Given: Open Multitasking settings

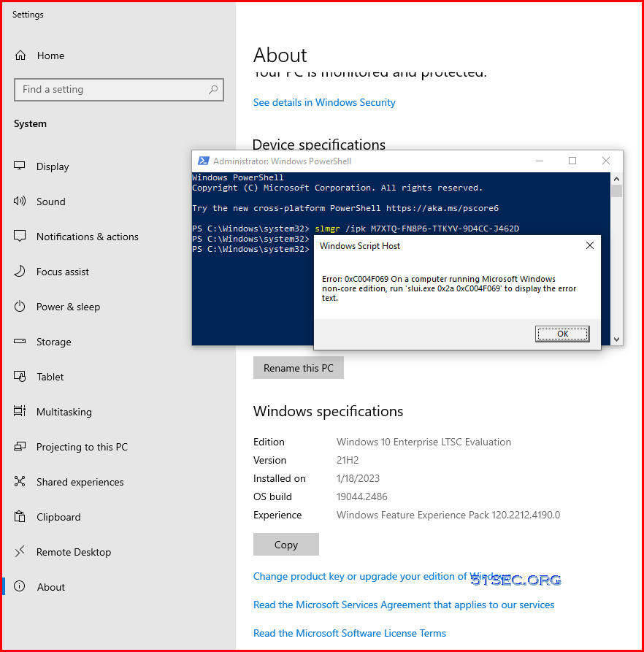Looking at the screenshot, I should point(64,412).
